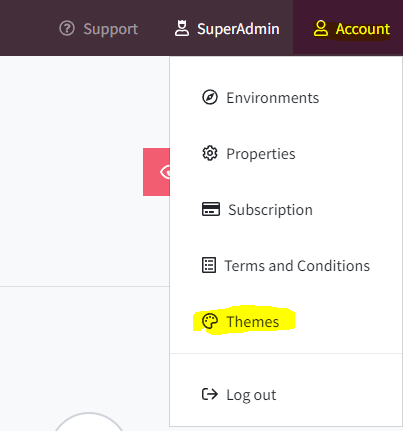Click the SuperAdmin crowned user icon

tap(182, 28)
